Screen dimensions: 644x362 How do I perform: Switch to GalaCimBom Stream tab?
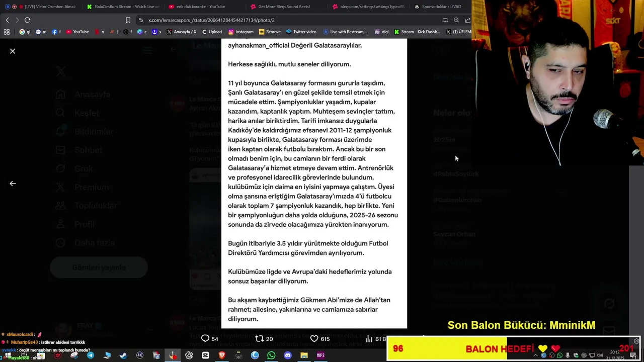coord(123,7)
